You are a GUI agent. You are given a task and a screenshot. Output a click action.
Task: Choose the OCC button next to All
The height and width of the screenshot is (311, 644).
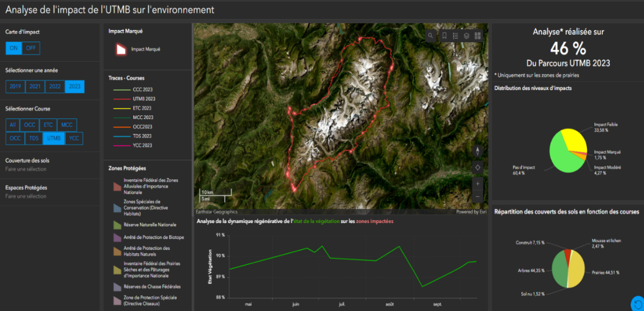(x=30, y=125)
